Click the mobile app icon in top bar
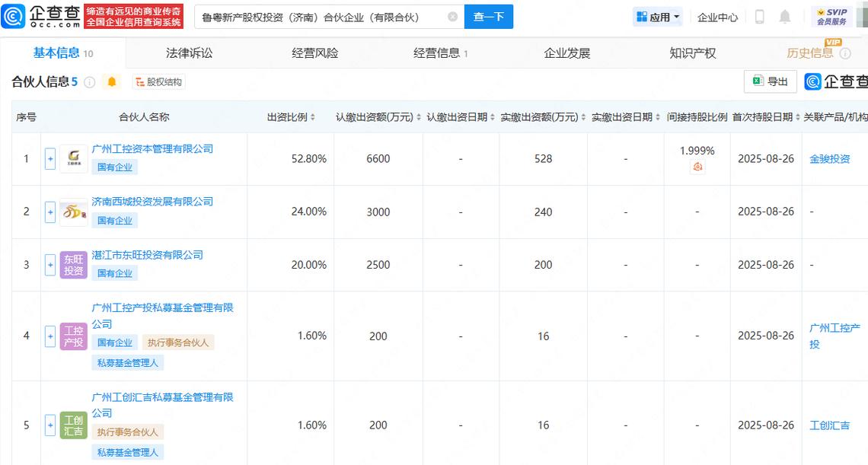The image size is (868, 465). (x=758, y=16)
